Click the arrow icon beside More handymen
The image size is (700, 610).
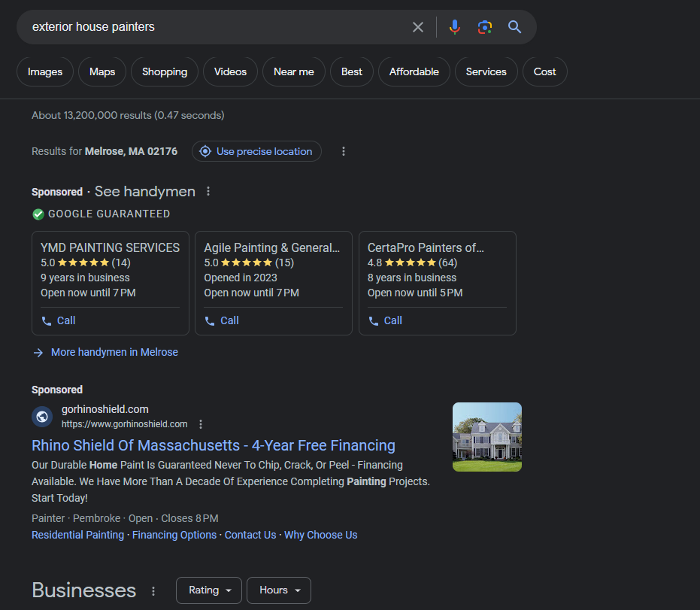[38, 353]
